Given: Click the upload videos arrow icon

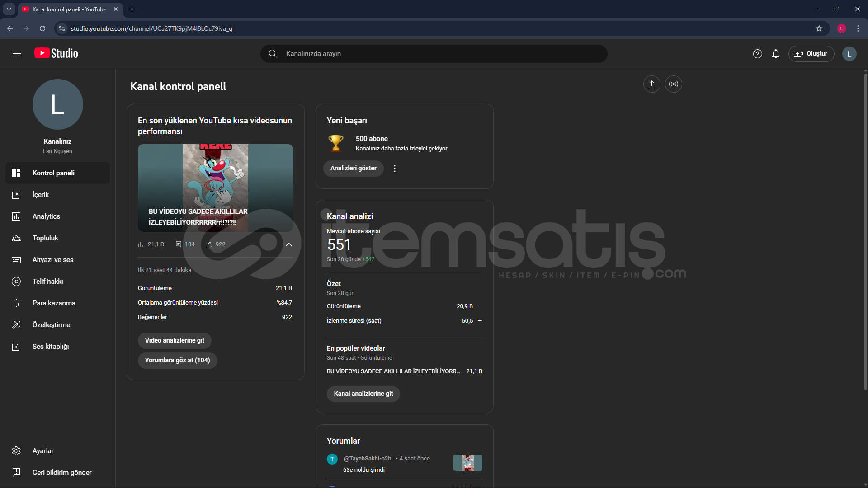Looking at the screenshot, I should (x=651, y=84).
